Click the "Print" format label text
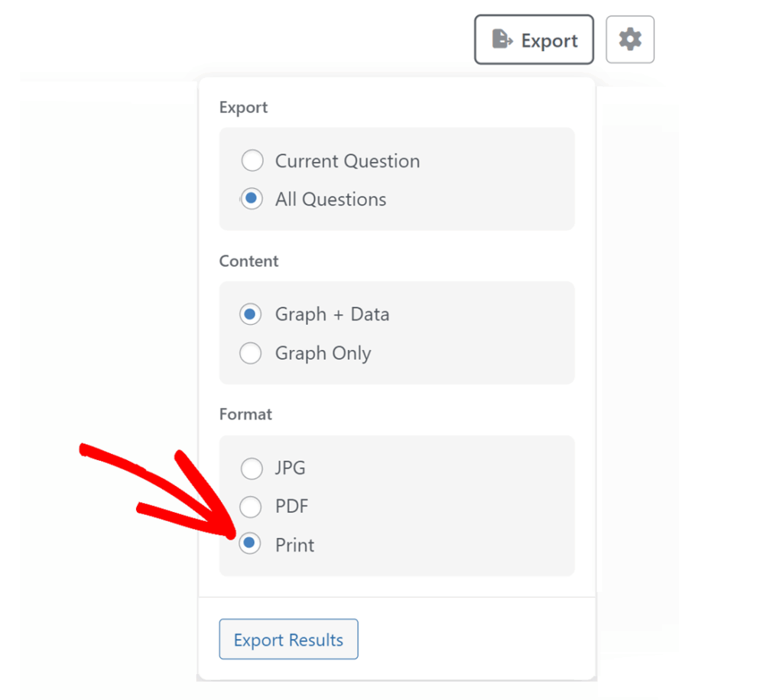This screenshot has height=700, width=783. coord(294,545)
